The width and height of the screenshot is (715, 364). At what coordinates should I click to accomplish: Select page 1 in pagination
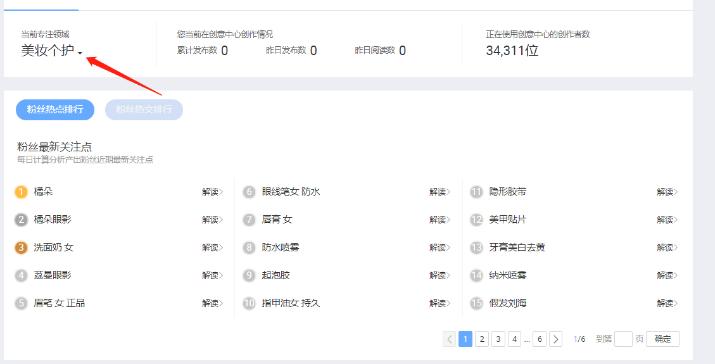click(x=465, y=339)
